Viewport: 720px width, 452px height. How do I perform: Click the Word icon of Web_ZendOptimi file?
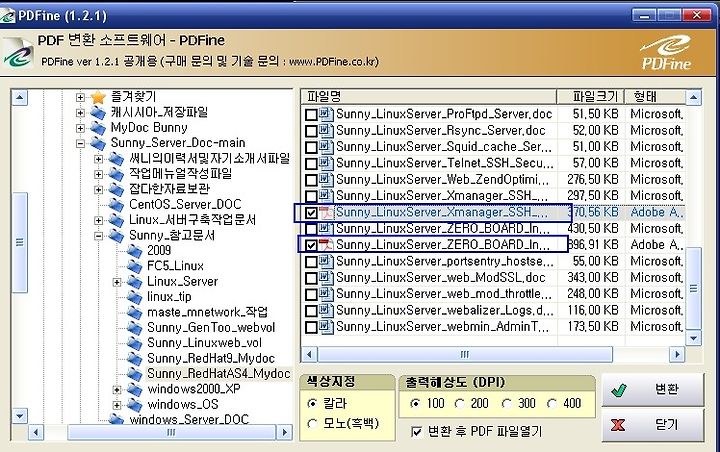(326, 180)
